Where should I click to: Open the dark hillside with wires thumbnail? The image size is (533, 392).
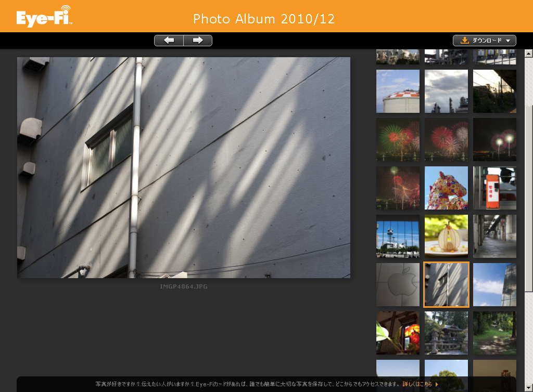pyautogui.click(x=494, y=92)
